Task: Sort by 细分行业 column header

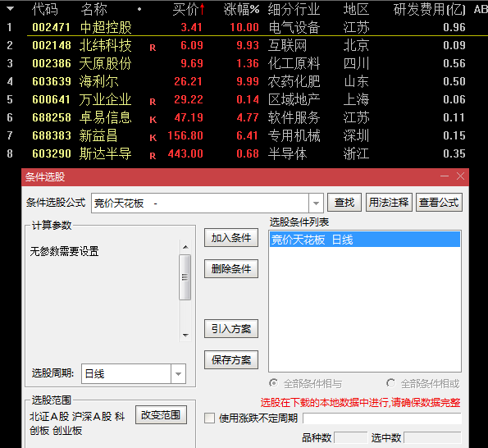Action: coord(294,9)
